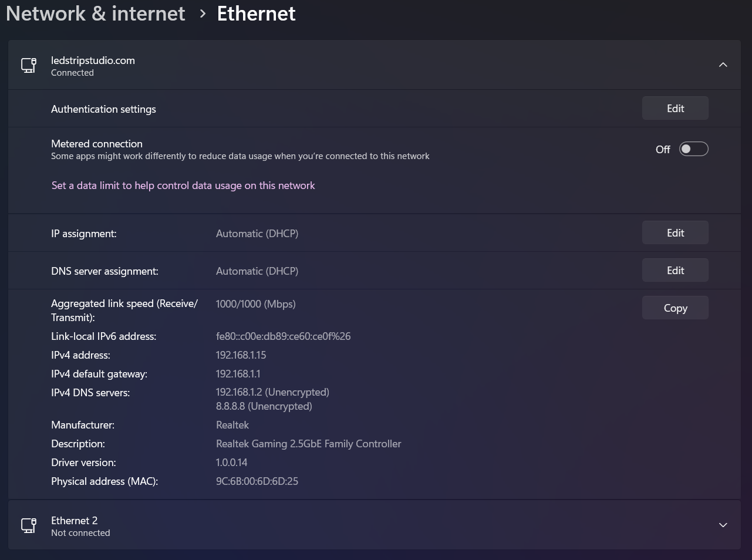
Task: Open the data limit settings link
Action: point(183,185)
